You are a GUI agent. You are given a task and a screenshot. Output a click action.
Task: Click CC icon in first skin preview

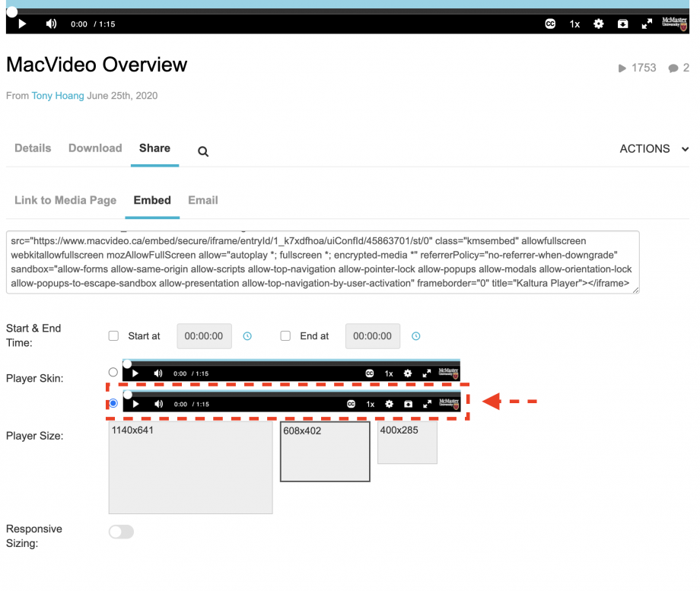tap(370, 373)
